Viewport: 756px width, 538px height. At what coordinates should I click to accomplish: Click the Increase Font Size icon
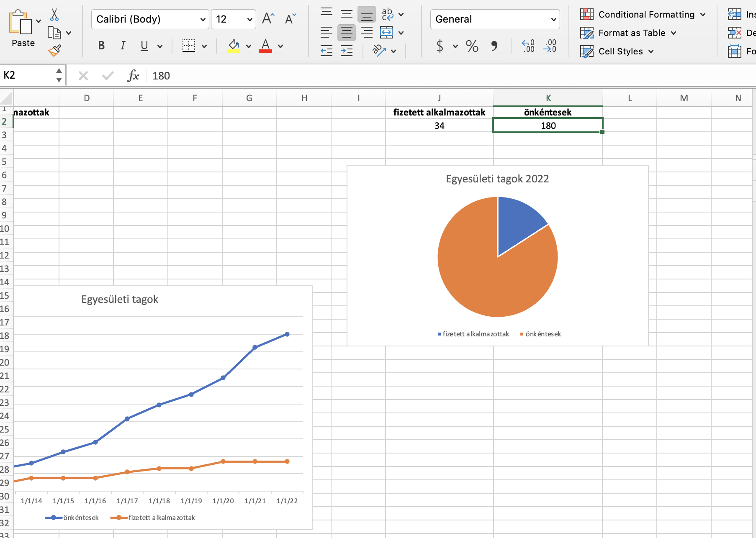point(268,19)
